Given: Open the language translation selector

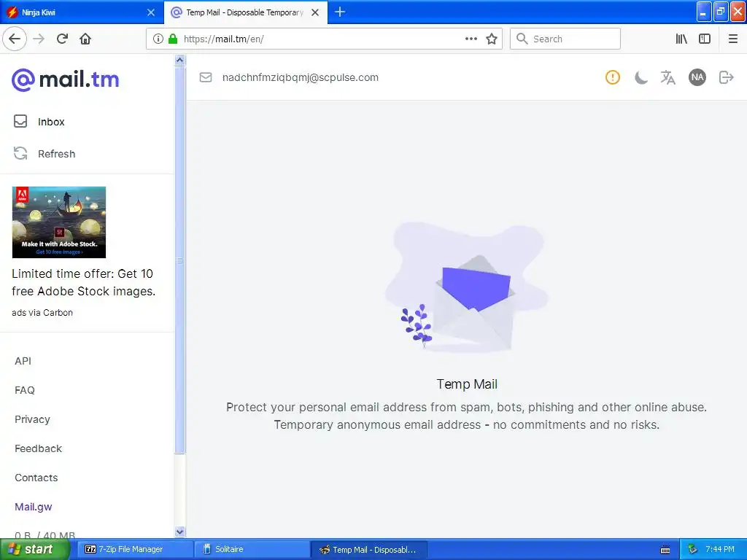Looking at the screenshot, I should [x=668, y=77].
